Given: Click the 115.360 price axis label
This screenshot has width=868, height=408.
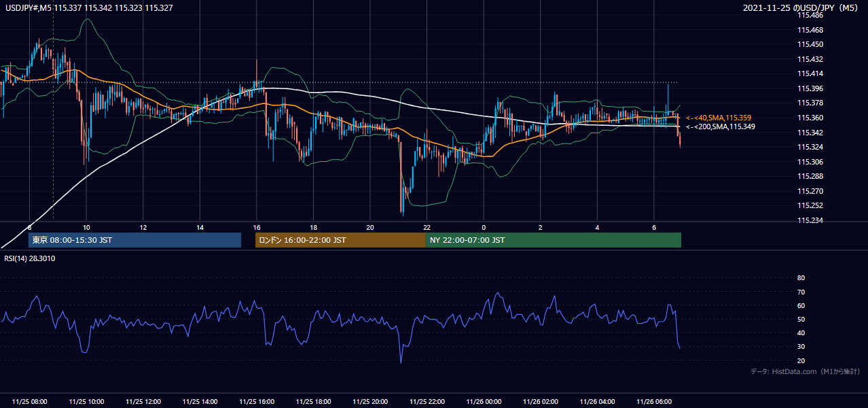Looking at the screenshot, I should pyautogui.click(x=810, y=118).
